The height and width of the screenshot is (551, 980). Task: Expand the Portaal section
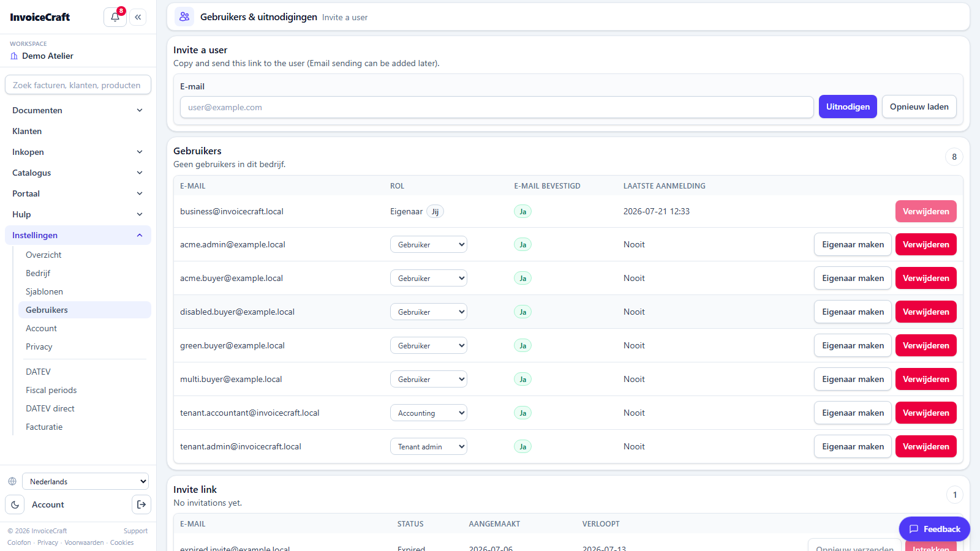(78, 193)
